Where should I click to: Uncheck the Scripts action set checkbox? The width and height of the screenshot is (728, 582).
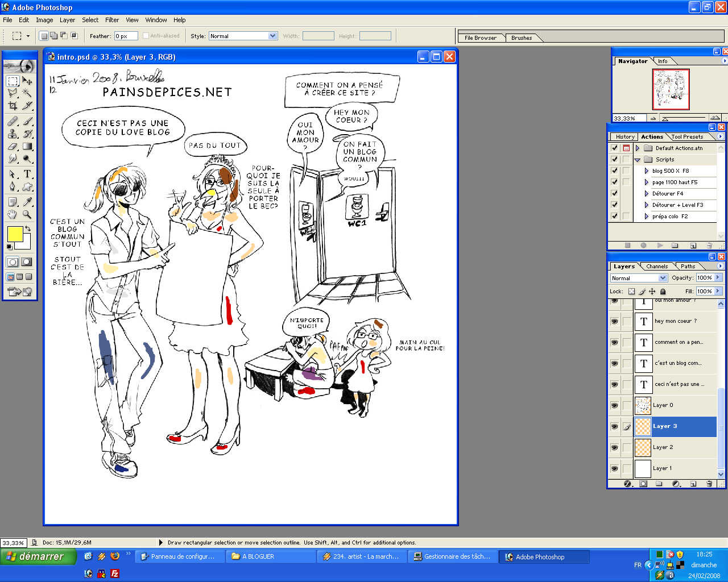[x=614, y=159]
